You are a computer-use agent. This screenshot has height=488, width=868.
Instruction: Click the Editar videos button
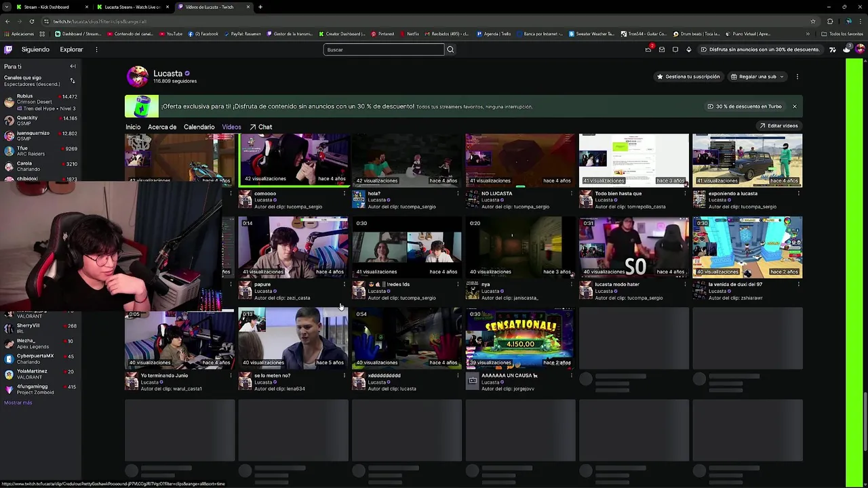[x=778, y=126]
